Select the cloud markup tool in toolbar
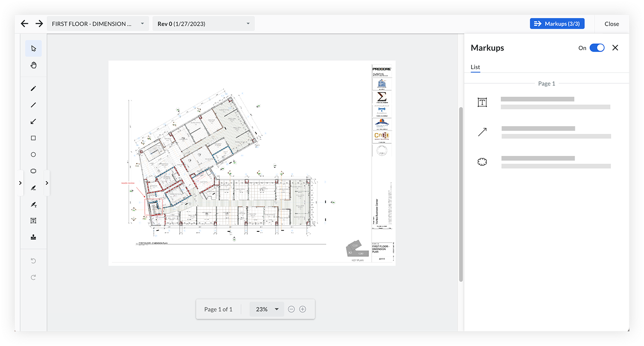The image size is (644, 346). 33,171
